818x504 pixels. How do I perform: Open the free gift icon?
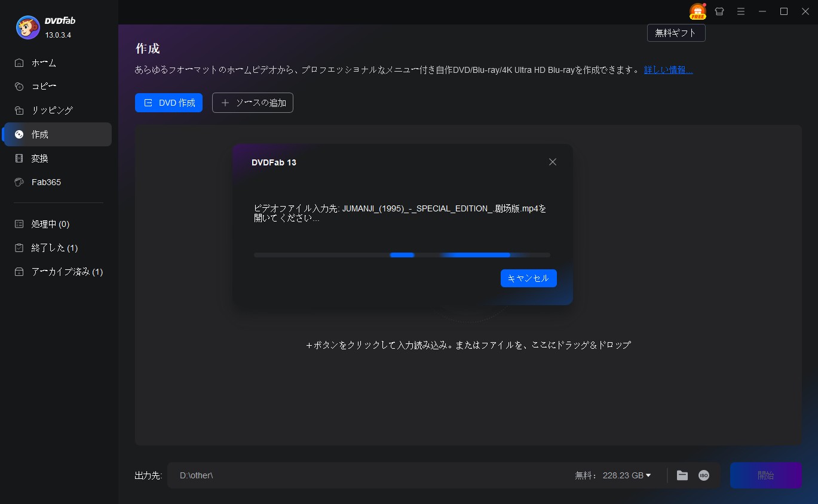click(x=697, y=11)
